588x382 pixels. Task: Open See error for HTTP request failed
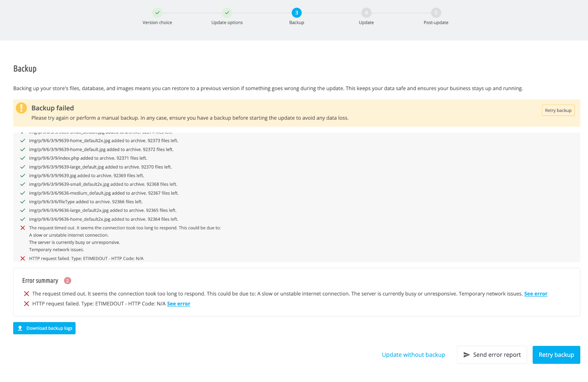pos(179,304)
